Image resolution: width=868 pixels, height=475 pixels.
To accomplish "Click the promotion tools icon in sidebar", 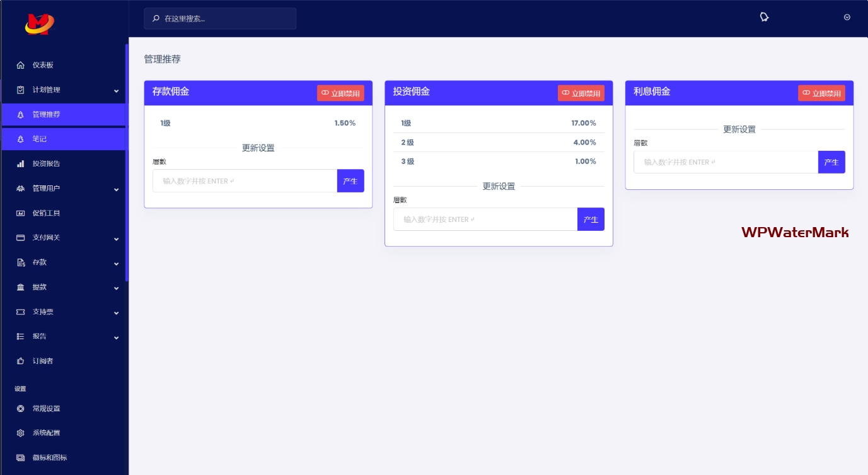I will pos(20,213).
